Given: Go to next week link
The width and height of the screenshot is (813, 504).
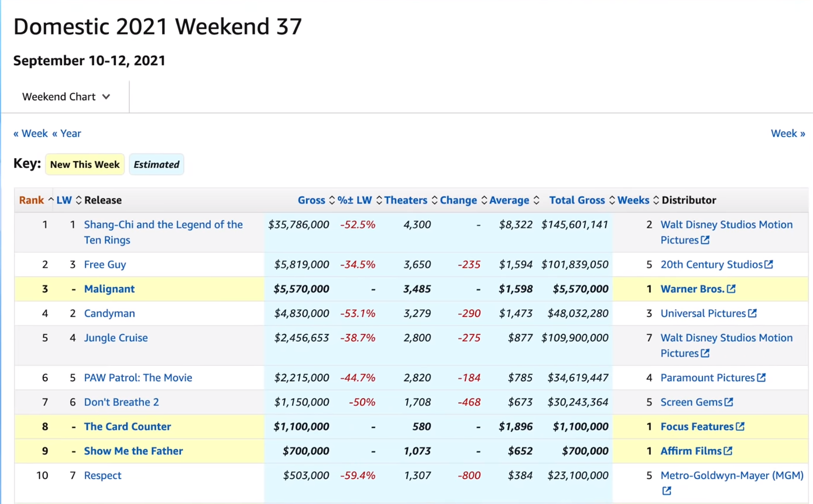Looking at the screenshot, I should pos(788,133).
